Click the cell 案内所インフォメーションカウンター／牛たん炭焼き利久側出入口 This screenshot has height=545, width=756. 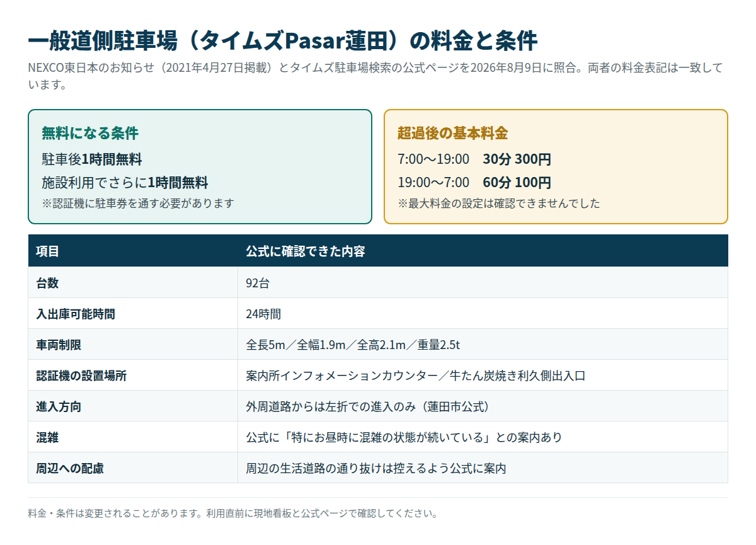(x=483, y=376)
